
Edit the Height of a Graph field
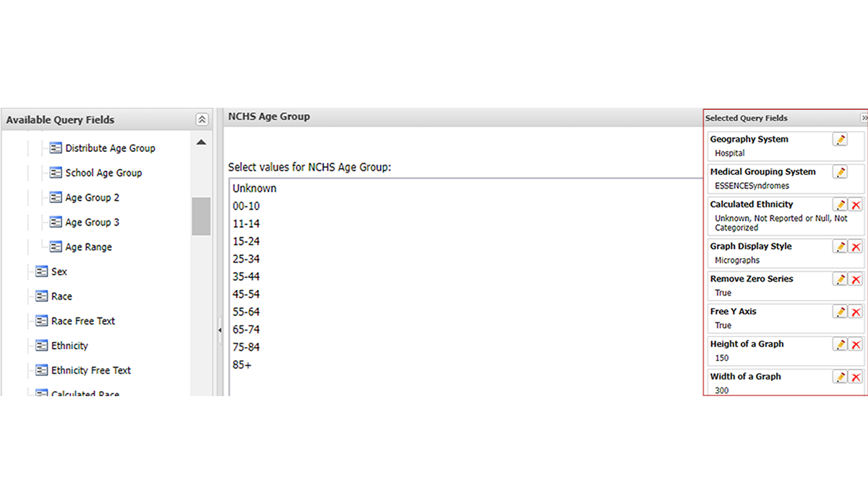pos(840,344)
